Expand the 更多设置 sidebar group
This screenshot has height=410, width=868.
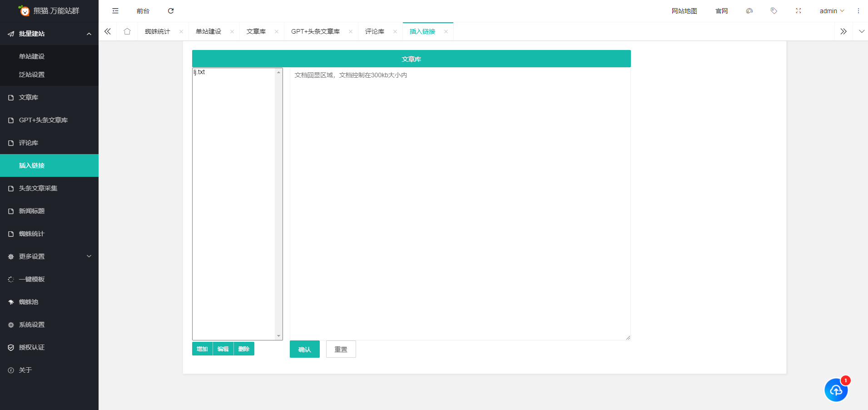[49, 256]
